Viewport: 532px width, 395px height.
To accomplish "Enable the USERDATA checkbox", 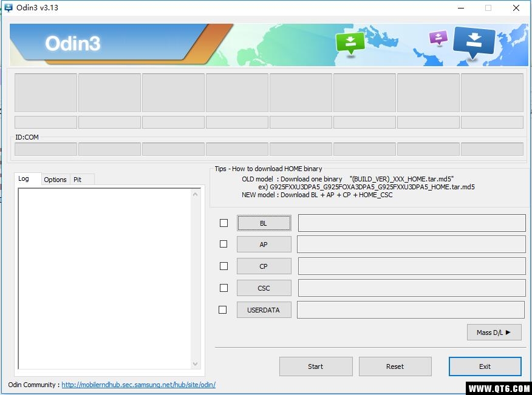I will (222, 309).
